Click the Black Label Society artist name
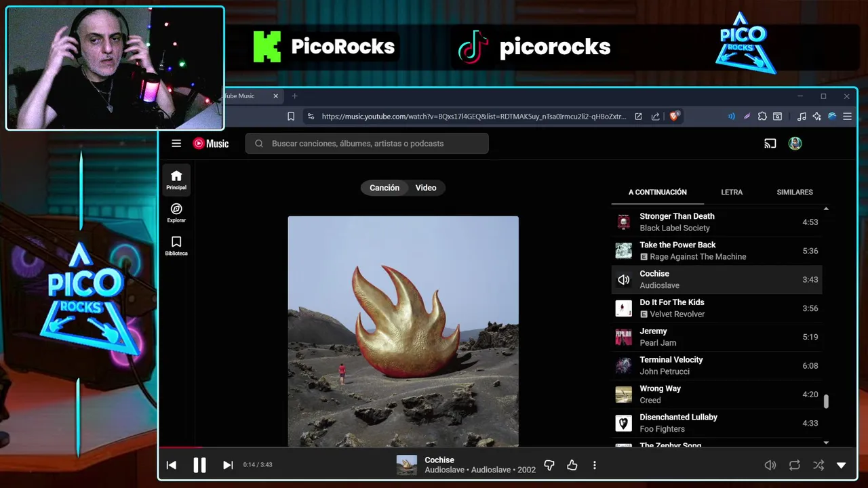The width and height of the screenshot is (868, 488). click(x=675, y=228)
